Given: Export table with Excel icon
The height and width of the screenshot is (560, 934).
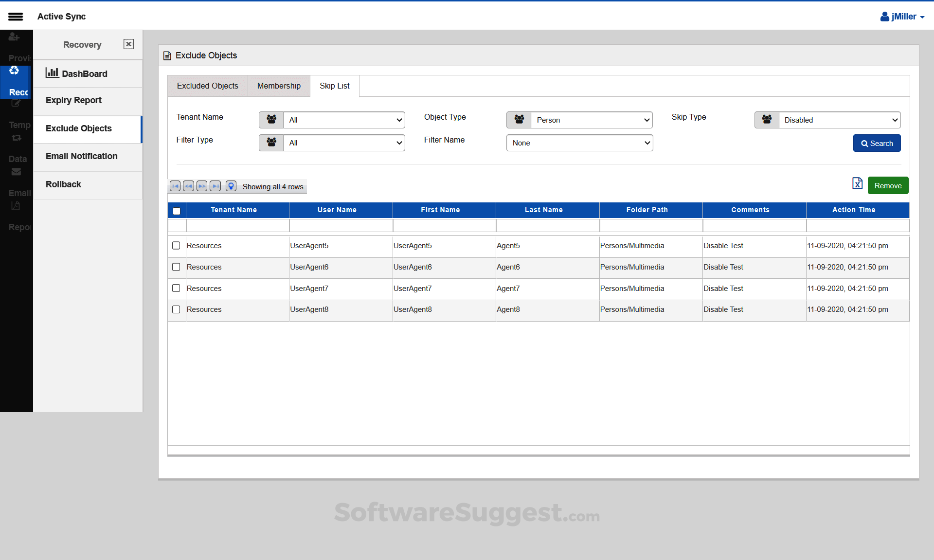Looking at the screenshot, I should click(857, 183).
